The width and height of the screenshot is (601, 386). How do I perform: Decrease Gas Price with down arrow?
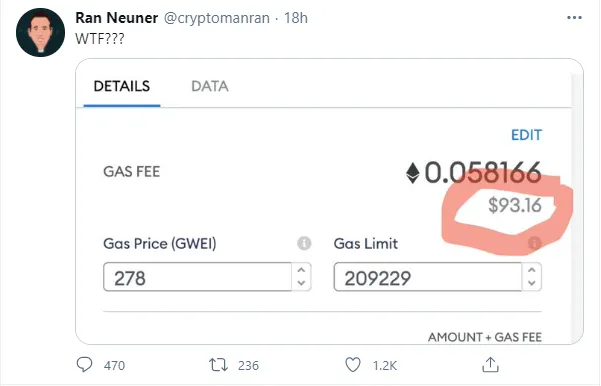[x=301, y=283]
